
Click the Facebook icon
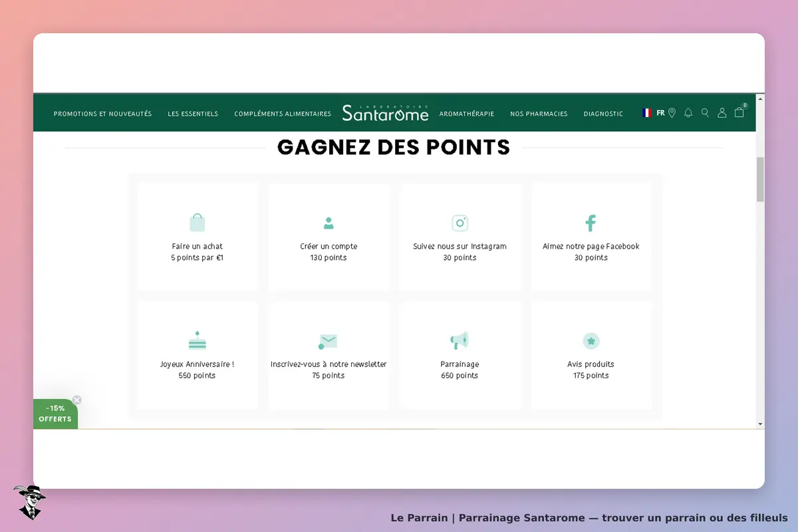coord(591,223)
